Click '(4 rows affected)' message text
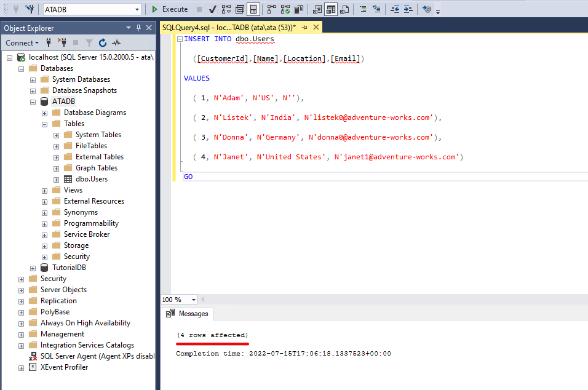The width and height of the screenshot is (588, 390). [213, 335]
